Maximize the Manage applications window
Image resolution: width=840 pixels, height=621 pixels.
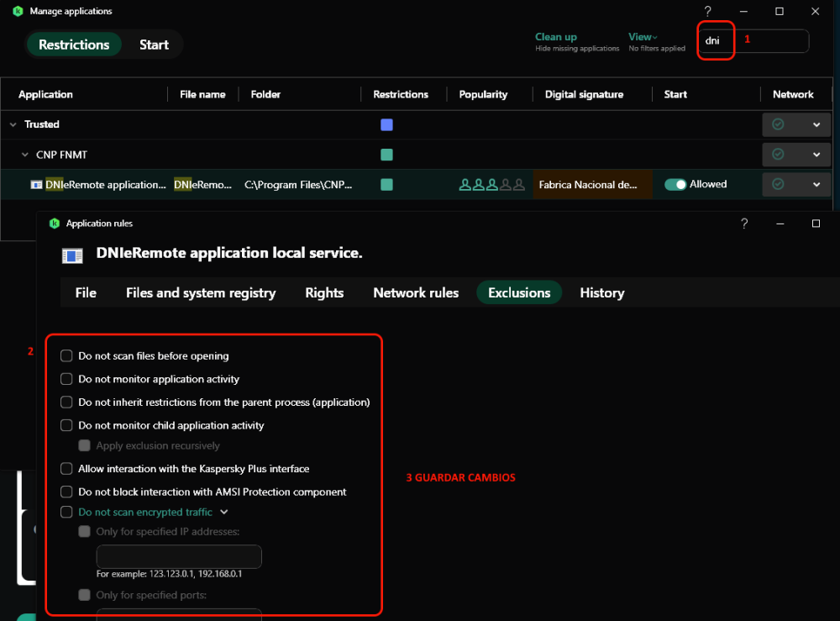click(780, 11)
